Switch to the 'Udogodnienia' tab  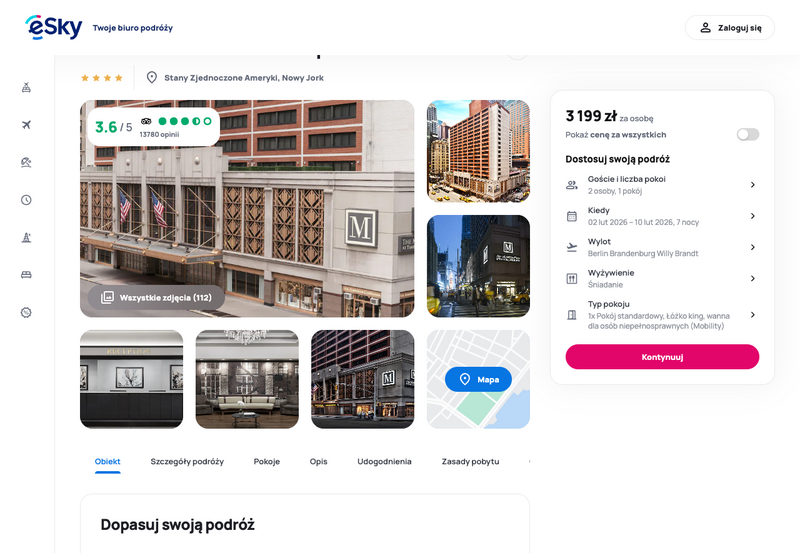point(384,462)
